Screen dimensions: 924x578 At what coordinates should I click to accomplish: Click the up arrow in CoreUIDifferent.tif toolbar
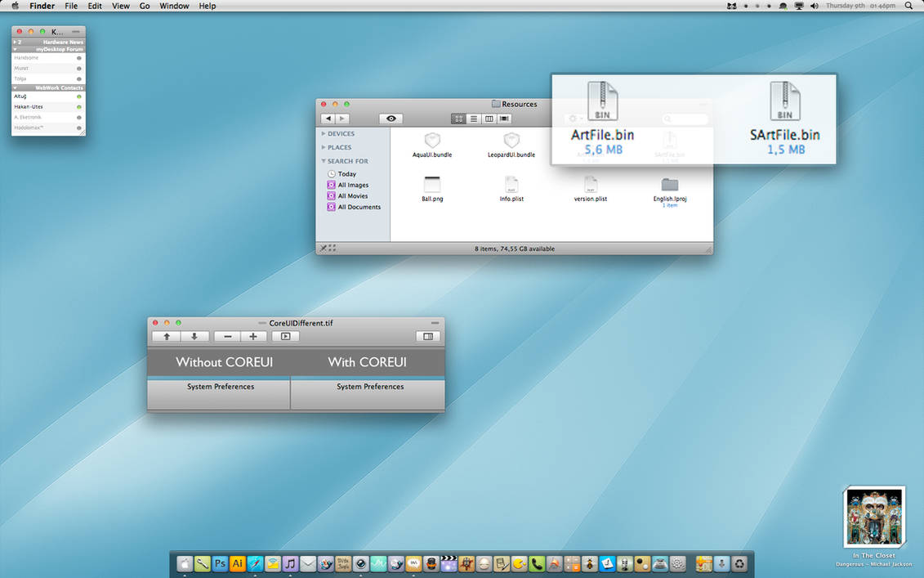(167, 336)
